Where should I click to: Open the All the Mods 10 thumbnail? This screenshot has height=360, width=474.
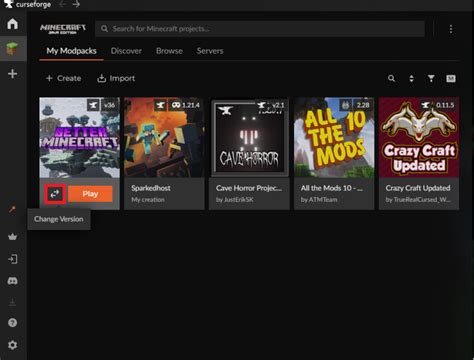pos(334,137)
